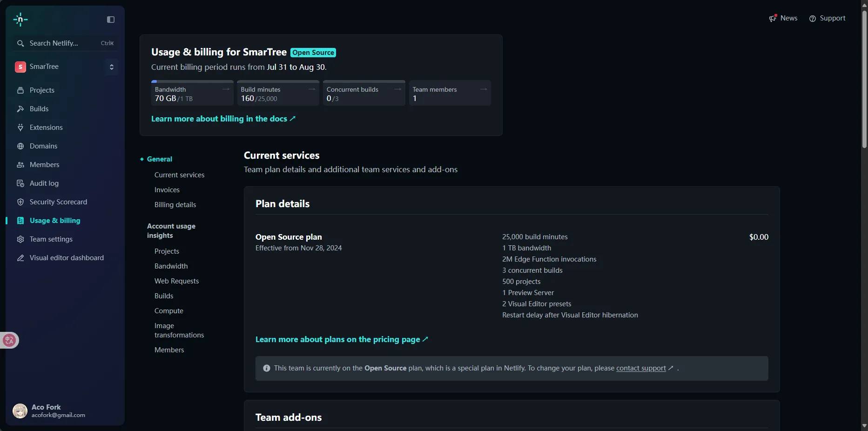Expand the Bandwidth usage card arrow
Image resolution: width=868 pixels, height=431 pixels.
tap(226, 89)
